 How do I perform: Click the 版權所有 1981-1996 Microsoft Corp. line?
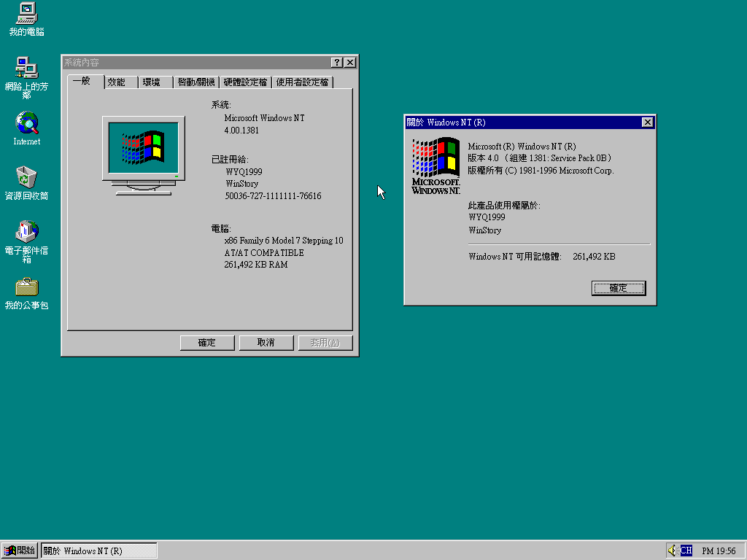[x=541, y=171]
